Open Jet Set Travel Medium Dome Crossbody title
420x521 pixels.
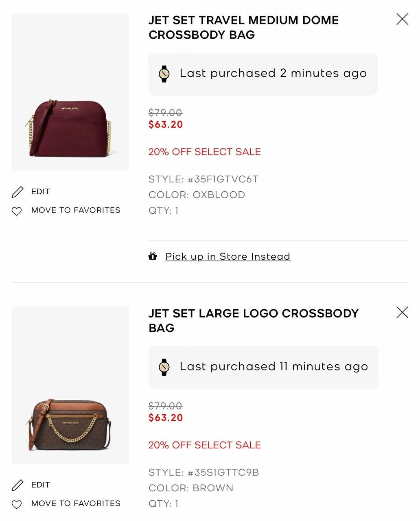point(243,27)
